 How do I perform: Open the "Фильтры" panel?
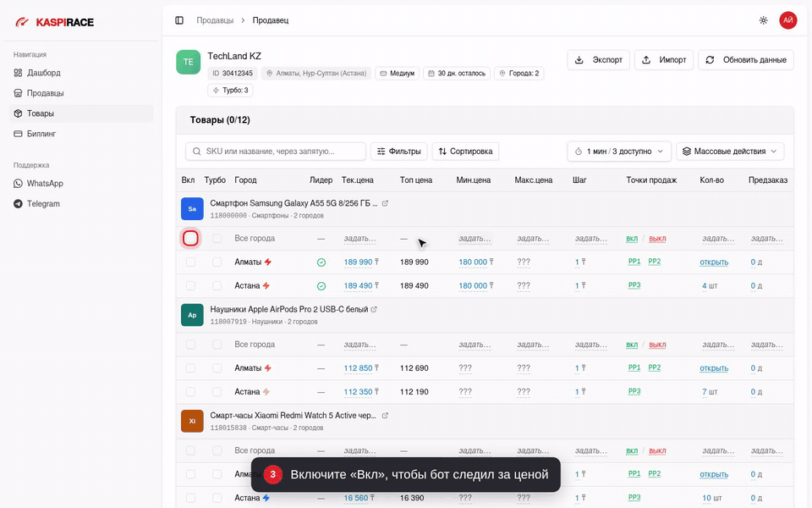coord(398,152)
